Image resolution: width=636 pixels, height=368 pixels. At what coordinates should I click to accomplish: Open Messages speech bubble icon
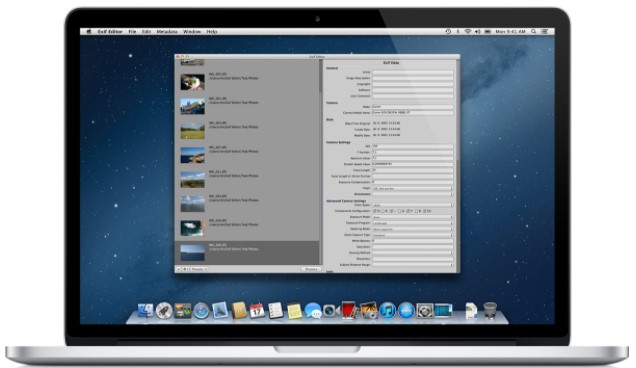[313, 311]
